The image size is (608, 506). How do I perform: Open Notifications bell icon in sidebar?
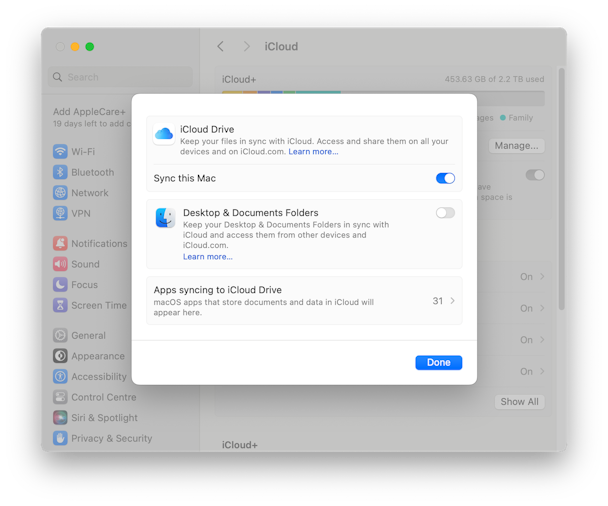(60, 243)
